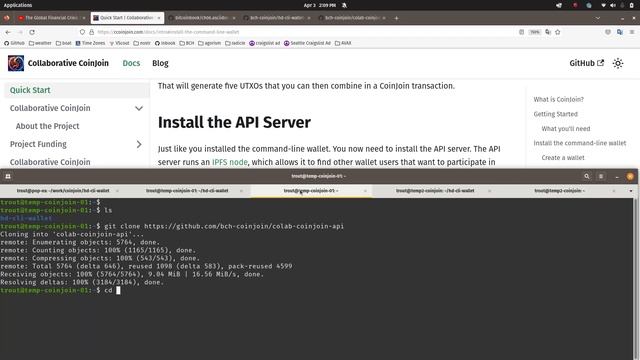Click the Collaborative CoinJoin logo image
640x360 pixels.
pyautogui.click(x=16, y=63)
